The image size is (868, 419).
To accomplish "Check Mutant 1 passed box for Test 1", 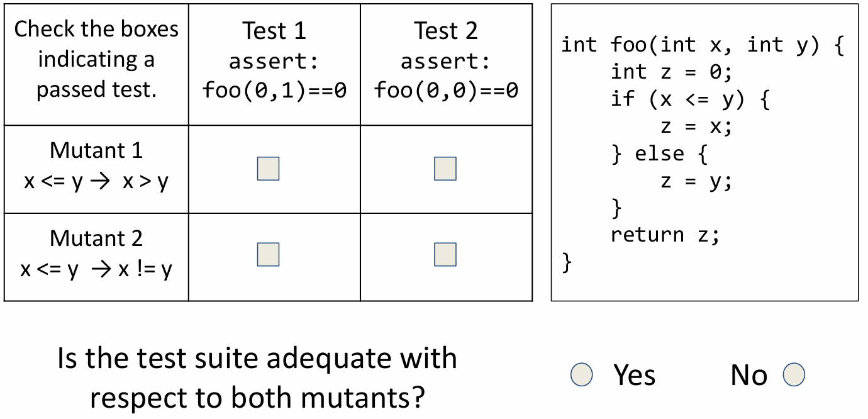I will pos(268,169).
